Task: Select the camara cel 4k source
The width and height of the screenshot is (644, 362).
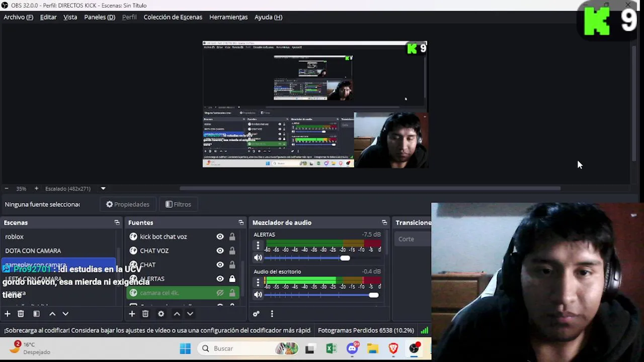Action: (182, 293)
